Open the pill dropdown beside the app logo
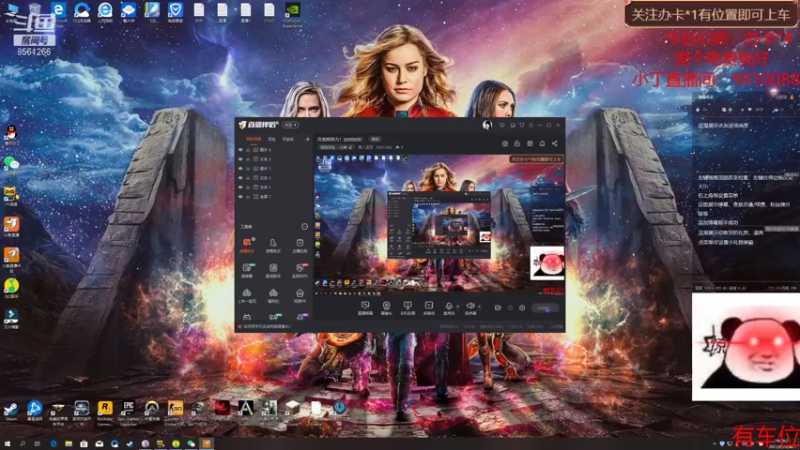 click(290, 125)
